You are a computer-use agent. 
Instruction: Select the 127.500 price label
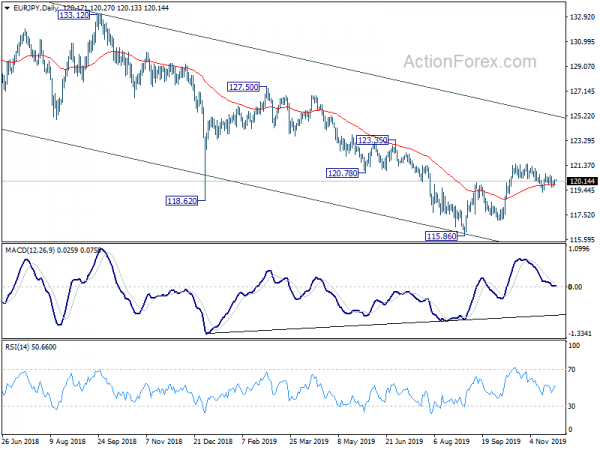[x=243, y=87]
